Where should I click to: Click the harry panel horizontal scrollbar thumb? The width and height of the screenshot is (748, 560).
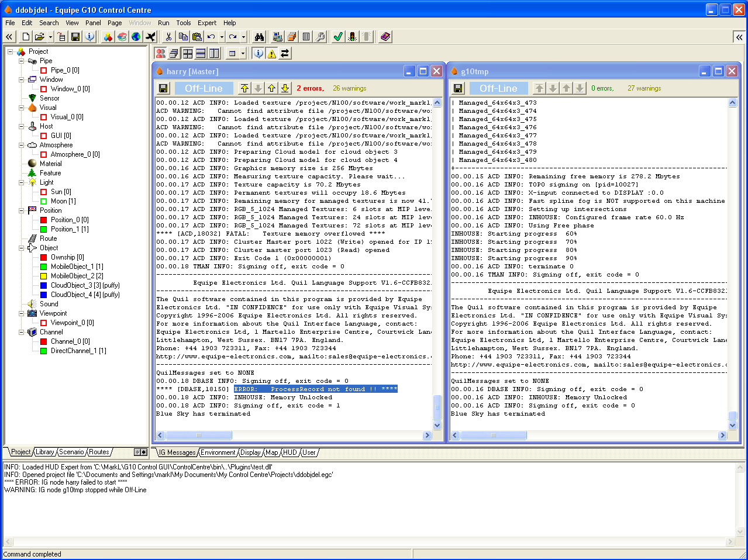point(199,435)
